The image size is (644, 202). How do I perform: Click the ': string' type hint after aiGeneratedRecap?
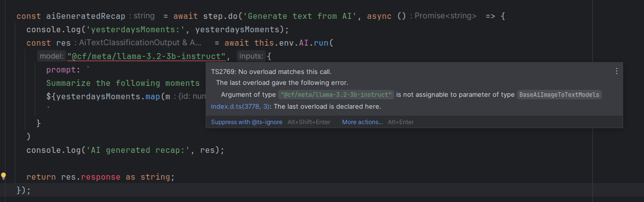[142, 16]
